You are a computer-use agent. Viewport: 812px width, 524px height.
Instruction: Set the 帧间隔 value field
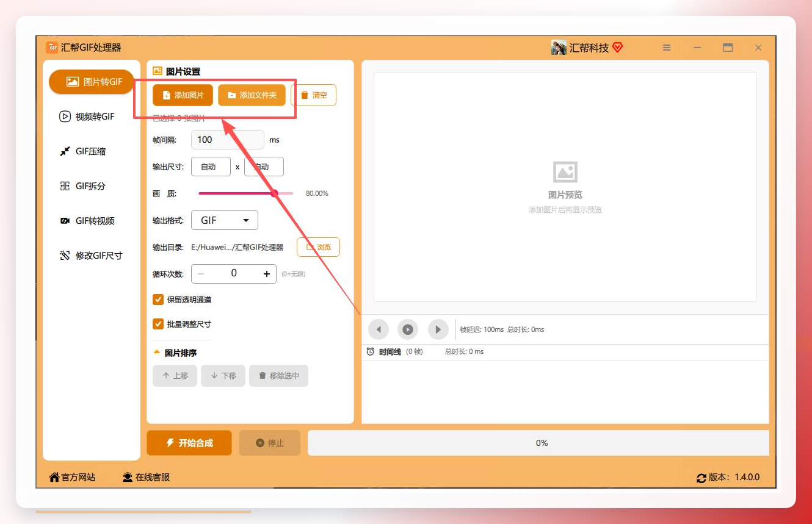228,140
